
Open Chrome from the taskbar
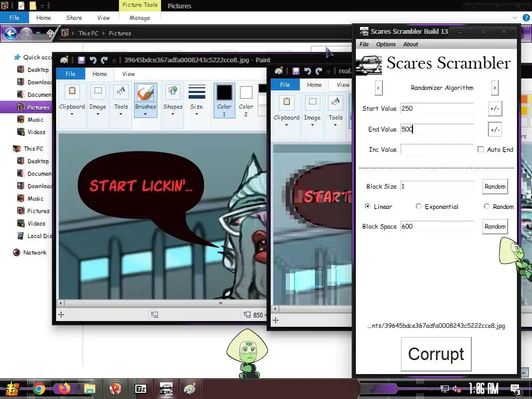[39, 389]
